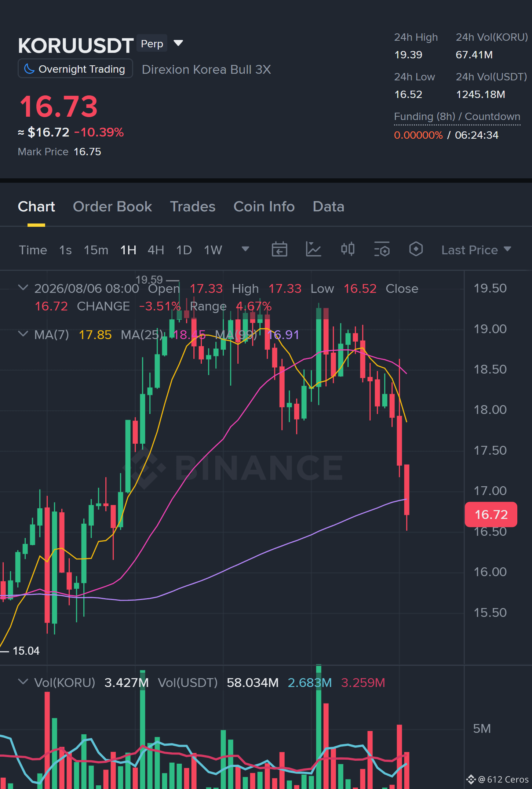Image resolution: width=532 pixels, height=789 pixels.
Task: Select the 15m interval
Action: pos(96,250)
